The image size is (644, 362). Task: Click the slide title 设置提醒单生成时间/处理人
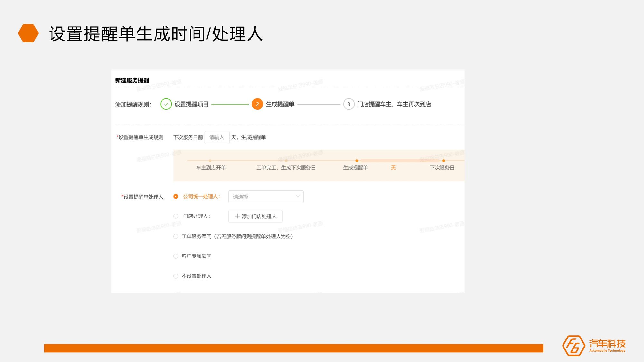coord(156,34)
